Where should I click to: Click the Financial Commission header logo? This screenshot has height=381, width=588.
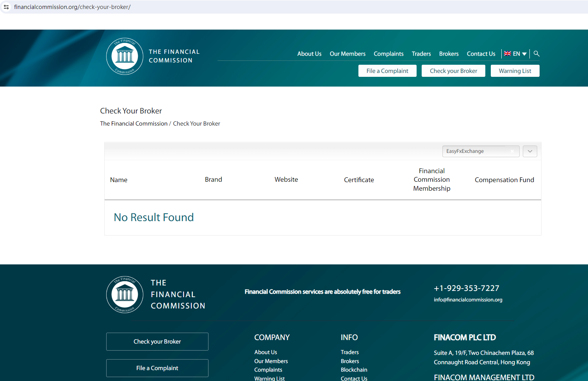(125, 56)
